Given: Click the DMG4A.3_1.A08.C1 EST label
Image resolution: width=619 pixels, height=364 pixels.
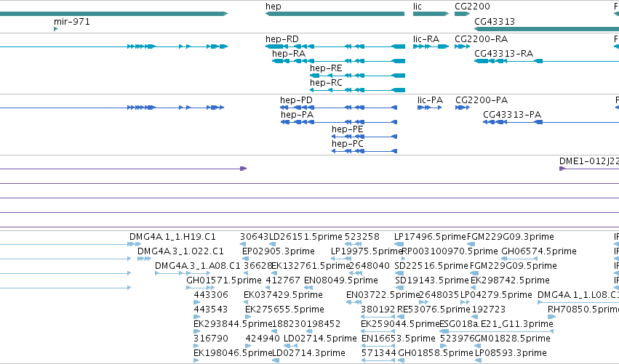Looking at the screenshot, I should click(x=197, y=266).
